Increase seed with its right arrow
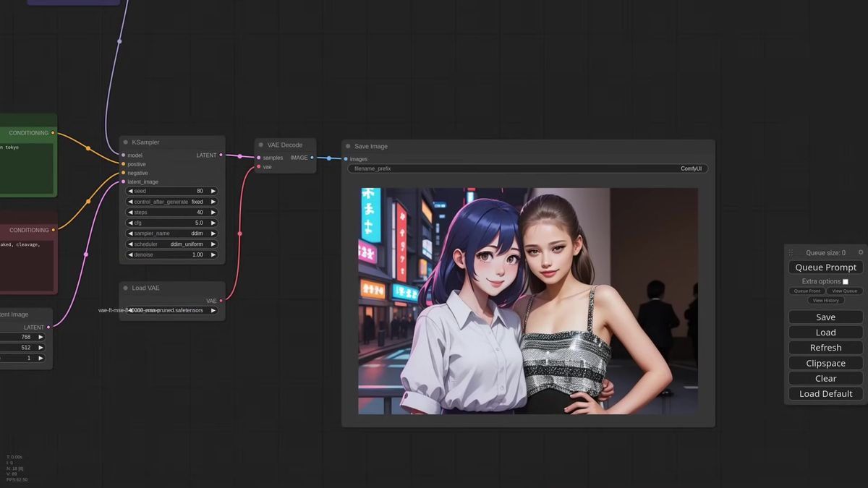Viewport: 868px width, 488px height. point(213,191)
